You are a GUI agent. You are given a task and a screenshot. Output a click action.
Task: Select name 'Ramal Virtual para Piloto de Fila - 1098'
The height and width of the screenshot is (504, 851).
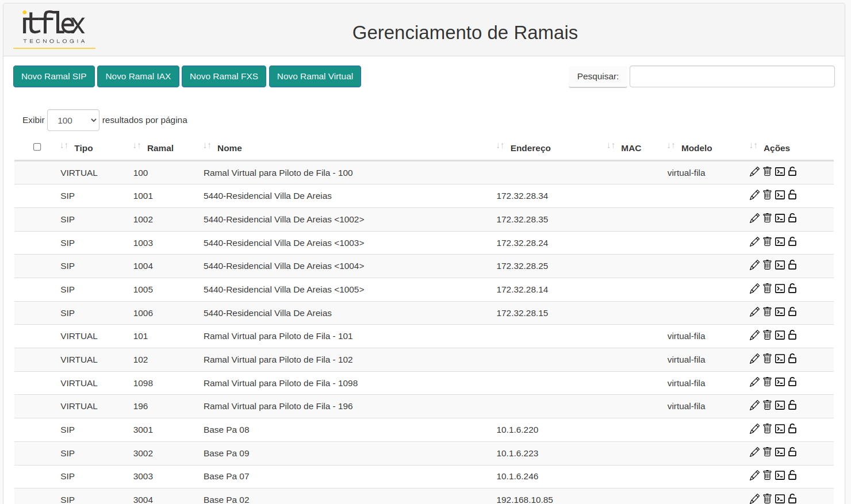pyautogui.click(x=281, y=383)
